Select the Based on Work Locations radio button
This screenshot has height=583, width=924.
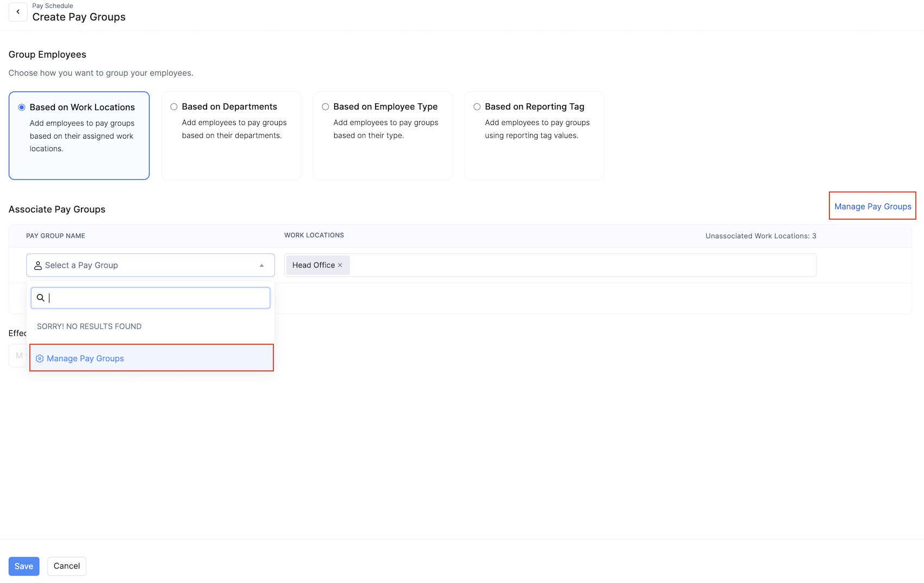click(x=22, y=107)
